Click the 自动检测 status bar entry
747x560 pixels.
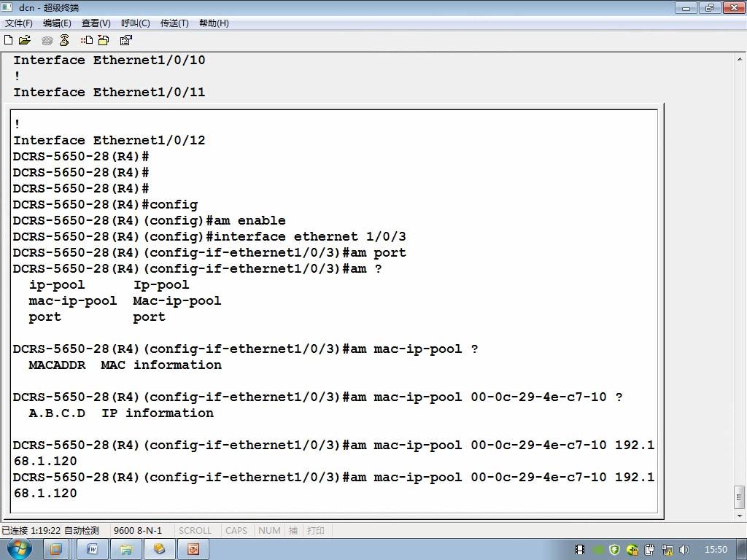[x=82, y=531]
